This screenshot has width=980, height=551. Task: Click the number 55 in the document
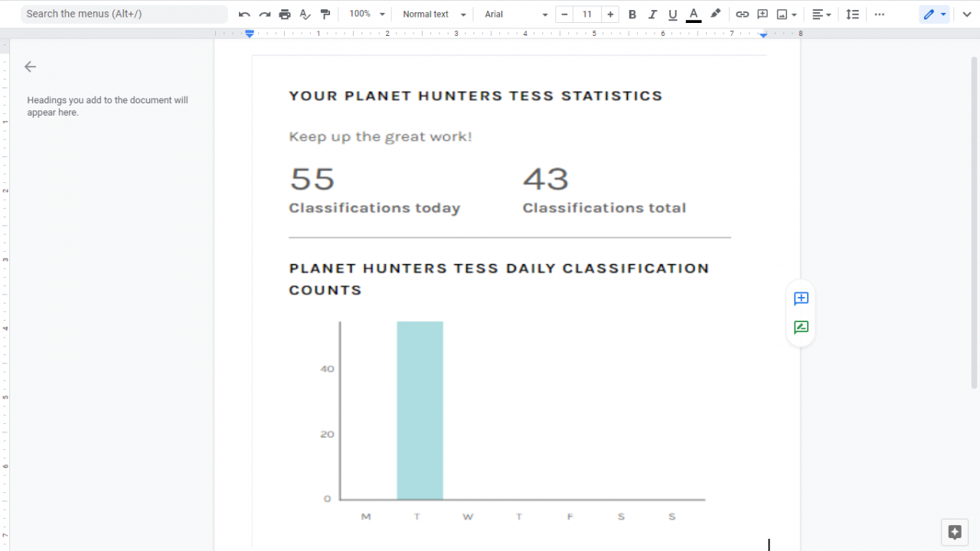click(x=312, y=179)
